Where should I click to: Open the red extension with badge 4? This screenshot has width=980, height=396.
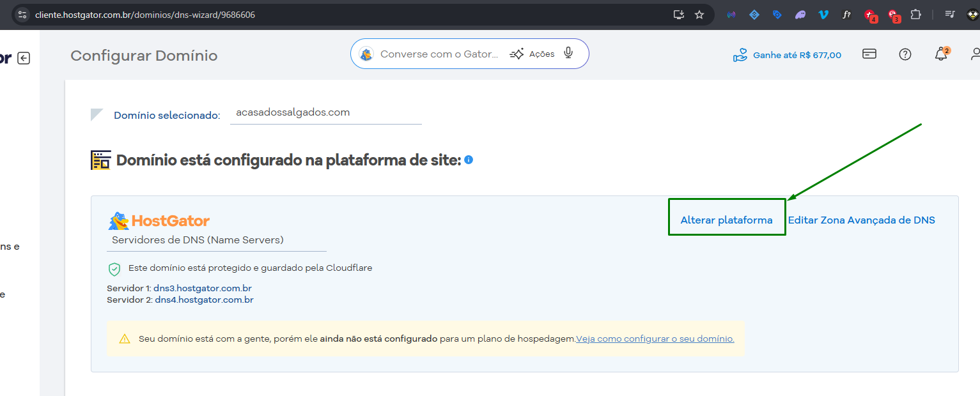pos(870,15)
